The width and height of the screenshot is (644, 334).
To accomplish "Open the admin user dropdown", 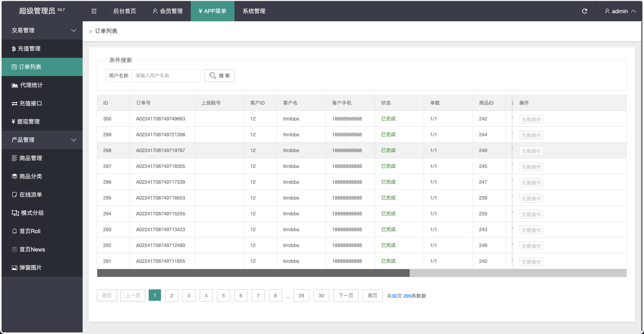I will pyautogui.click(x=620, y=11).
